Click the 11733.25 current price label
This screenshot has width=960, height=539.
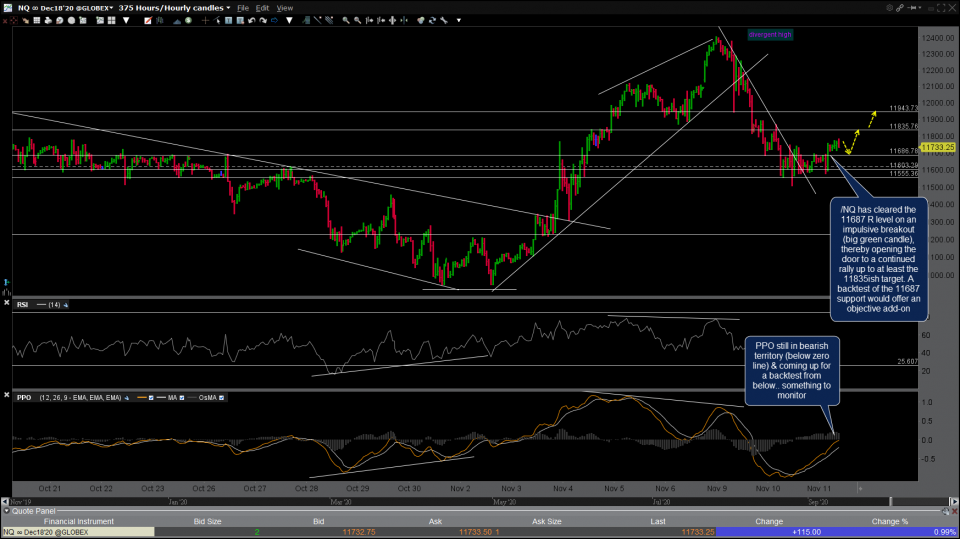937,148
